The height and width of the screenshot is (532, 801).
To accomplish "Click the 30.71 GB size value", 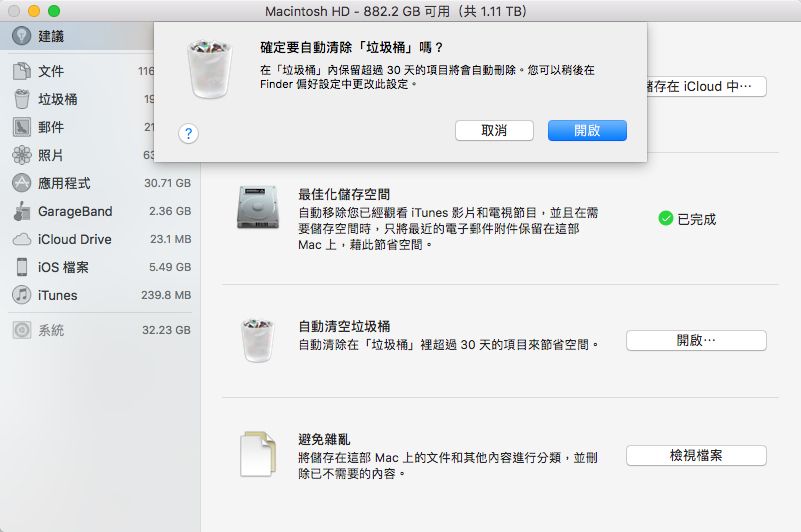I will click(x=168, y=183).
